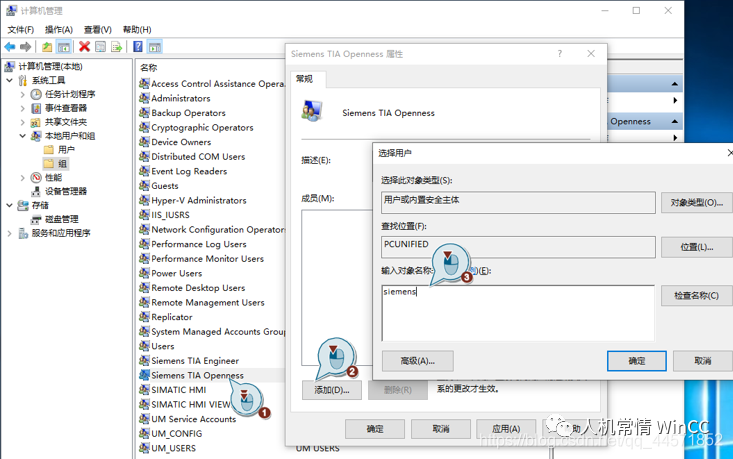Screen dimensions: 733x459
Task: Click the red Delete toolbar icon
Action: [x=84, y=47]
